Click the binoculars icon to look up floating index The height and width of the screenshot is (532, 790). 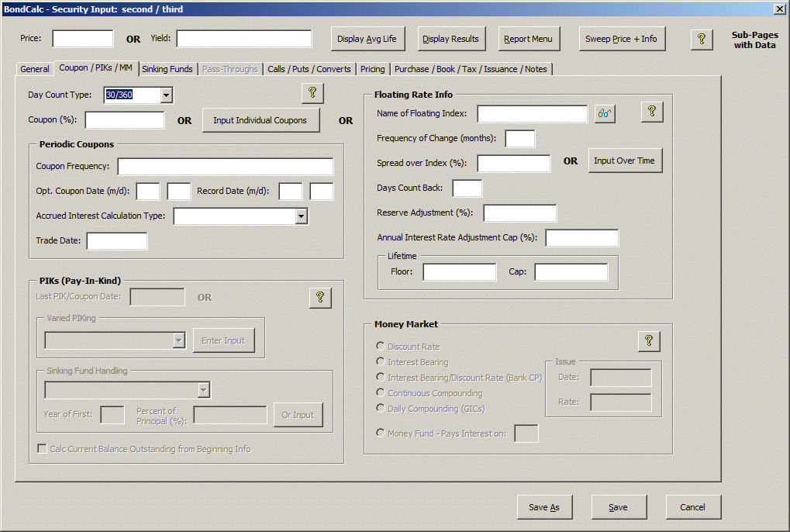(x=605, y=114)
